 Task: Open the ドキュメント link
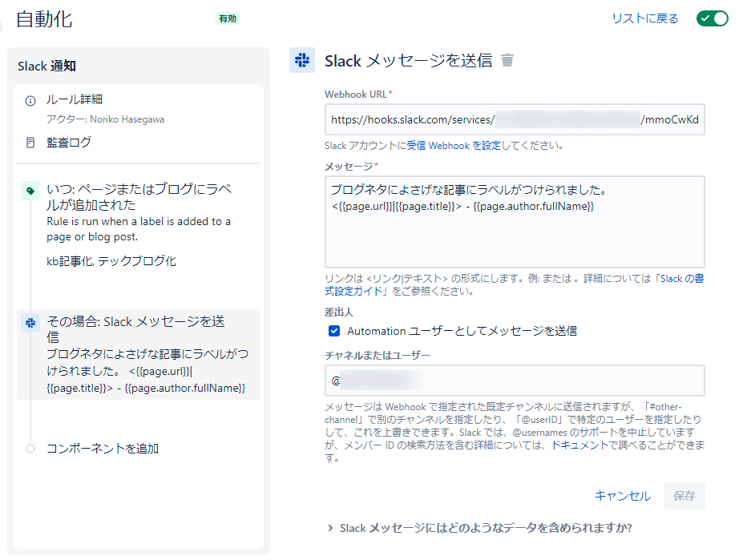click(579, 445)
